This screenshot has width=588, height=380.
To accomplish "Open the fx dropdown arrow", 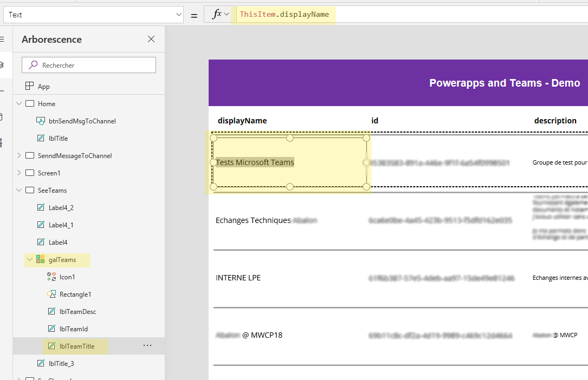I will click(224, 15).
